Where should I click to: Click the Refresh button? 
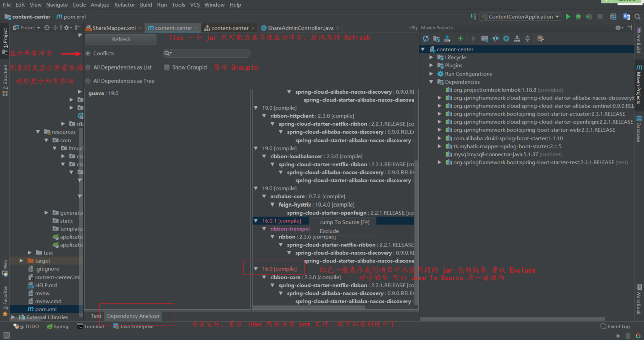(x=121, y=39)
